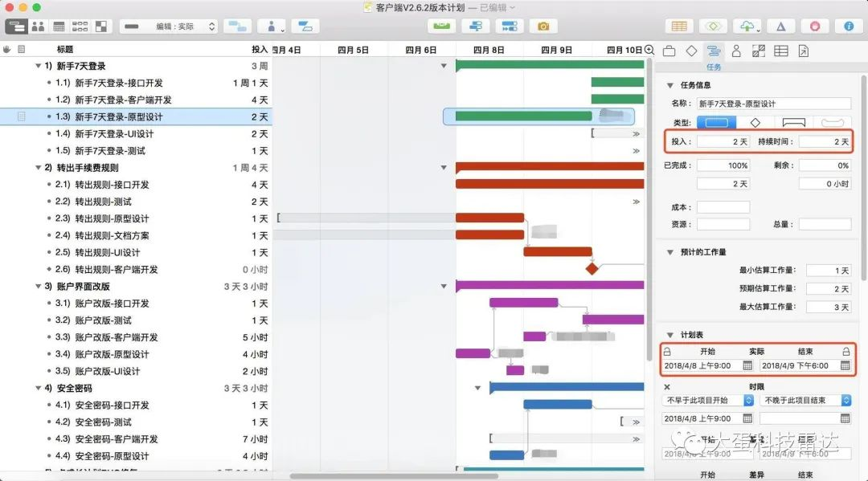868x481 pixels.
Task: Clear constraints with the X beside 时限
Action: (x=667, y=387)
